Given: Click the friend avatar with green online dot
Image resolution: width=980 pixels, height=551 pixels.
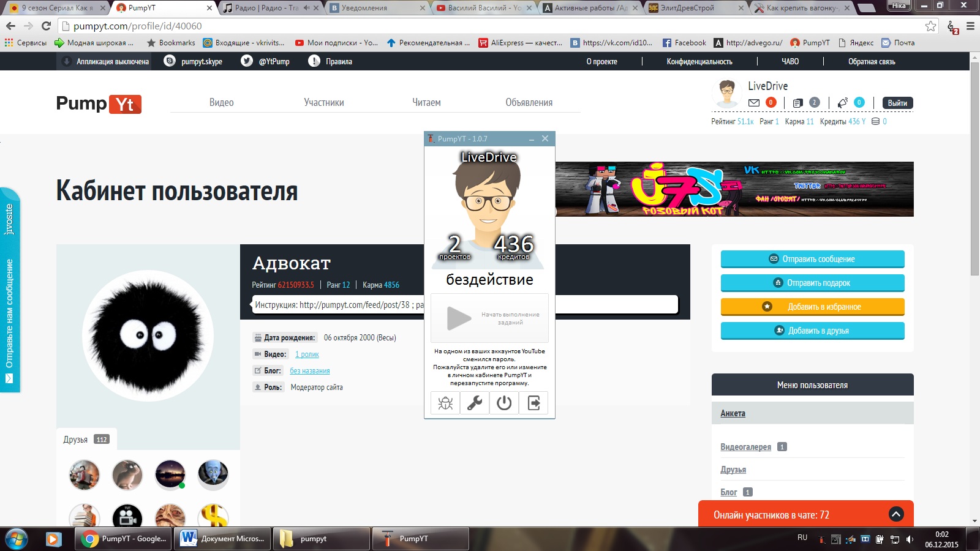Looking at the screenshot, I should 170,474.
